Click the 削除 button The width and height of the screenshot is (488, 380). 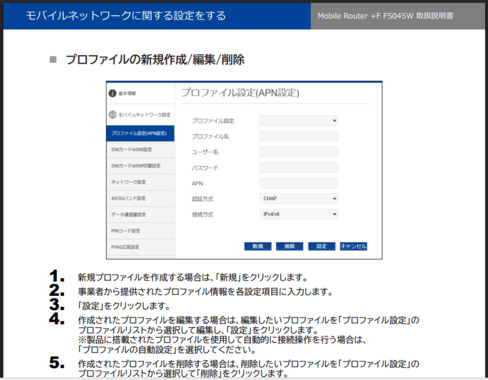tap(290, 246)
